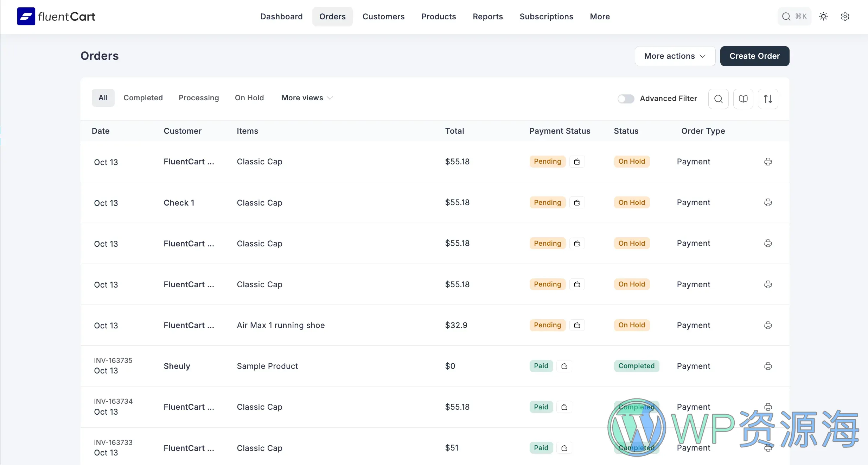Click the fluentCart logo
Viewport: 868px width, 465px height.
point(56,16)
